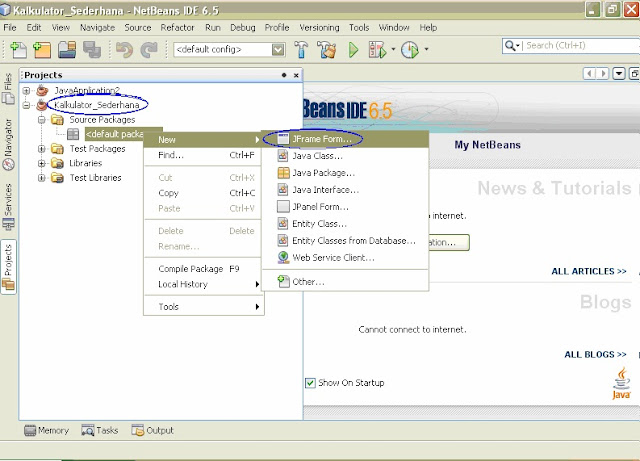
Task: Open the default config combo box
Action: [229, 50]
